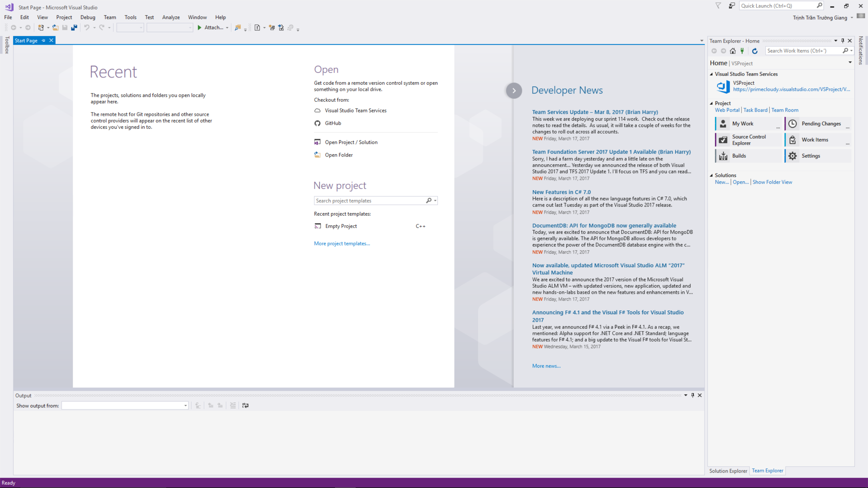868x488 pixels.
Task: Toggle pin on the Start Page tab
Action: [x=43, y=40]
